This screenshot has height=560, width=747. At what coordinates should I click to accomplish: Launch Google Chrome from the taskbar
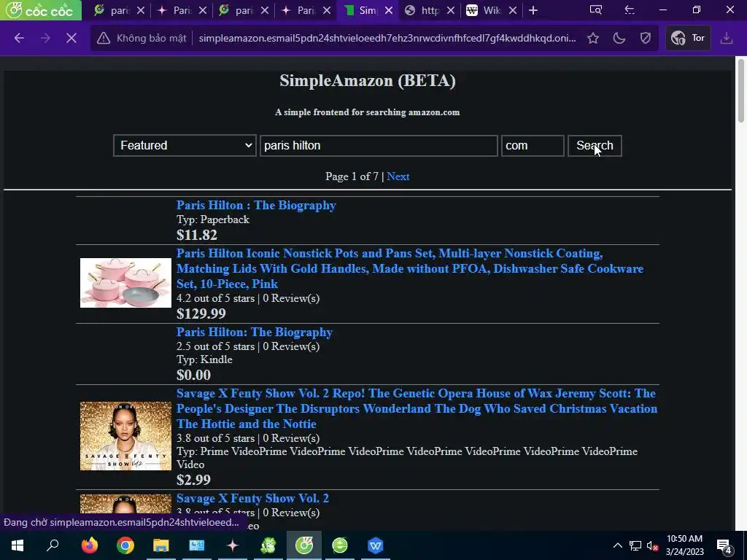pos(125,545)
